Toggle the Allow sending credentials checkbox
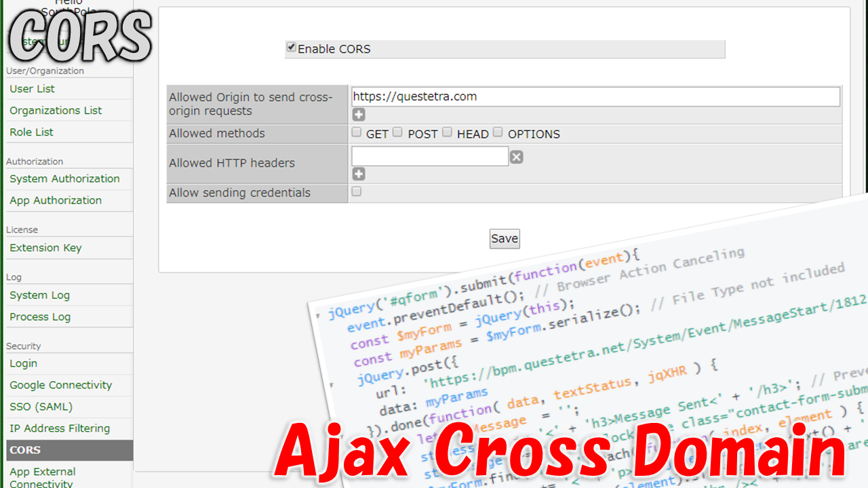 coord(357,192)
